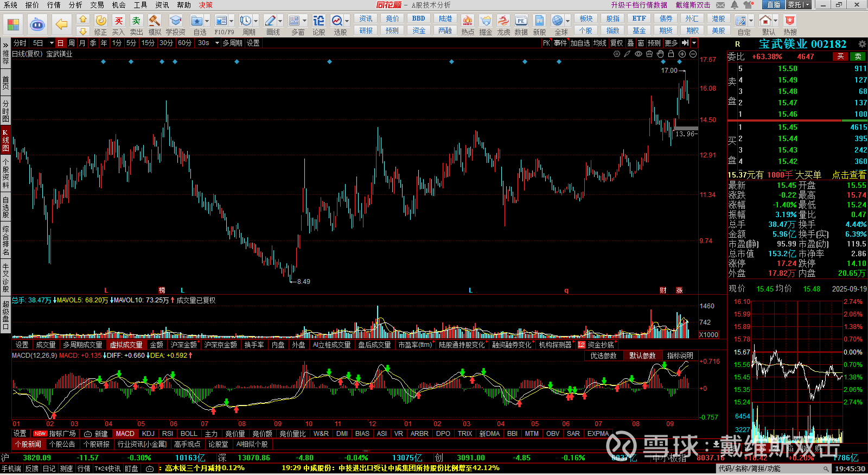Toggle 窗 window layout button
The width and height of the screenshot is (868, 475).
[641, 43]
